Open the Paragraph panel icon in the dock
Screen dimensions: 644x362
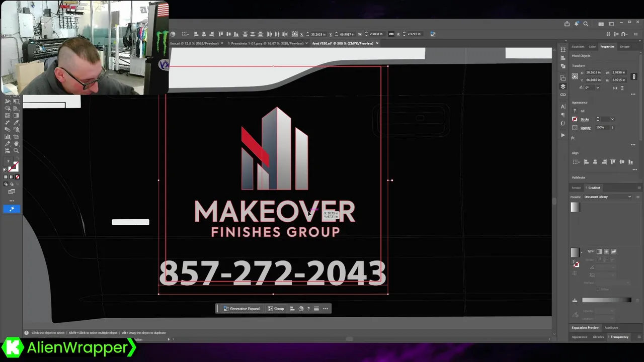(x=563, y=115)
